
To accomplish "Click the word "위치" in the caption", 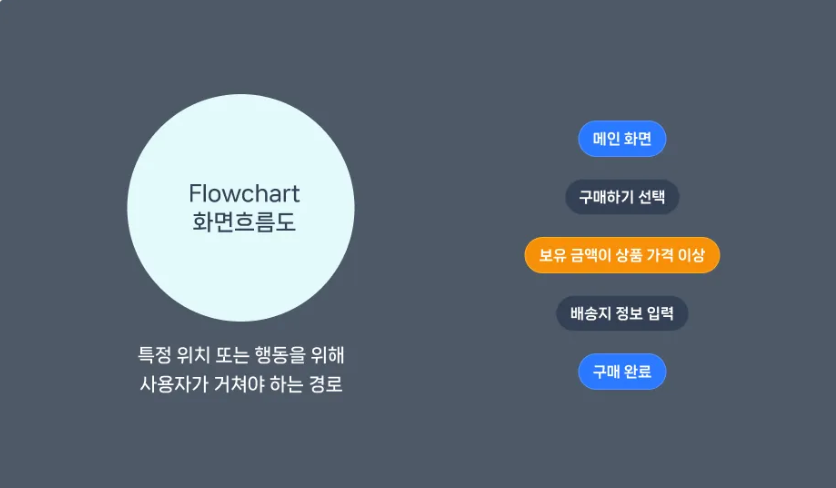I will tap(193, 355).
